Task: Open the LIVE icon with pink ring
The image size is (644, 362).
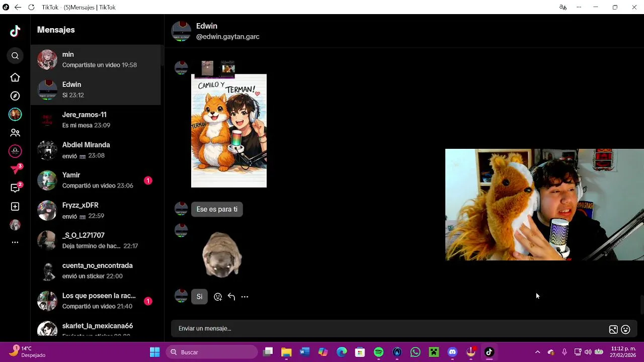Action: click(15, 151)
